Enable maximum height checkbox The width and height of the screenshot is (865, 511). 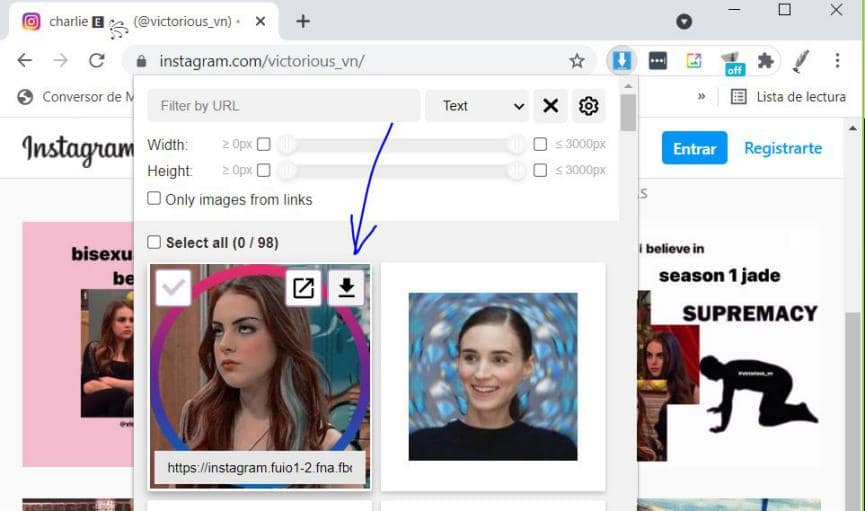point(540,170)
